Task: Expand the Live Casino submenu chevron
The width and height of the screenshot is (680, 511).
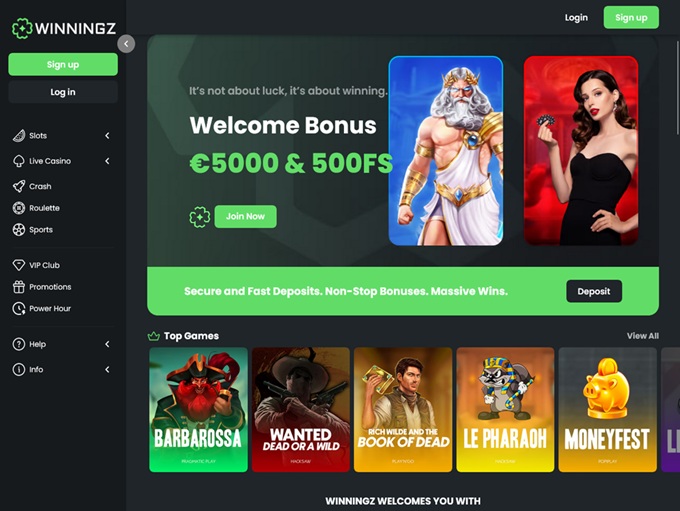Action: [107, 161]
